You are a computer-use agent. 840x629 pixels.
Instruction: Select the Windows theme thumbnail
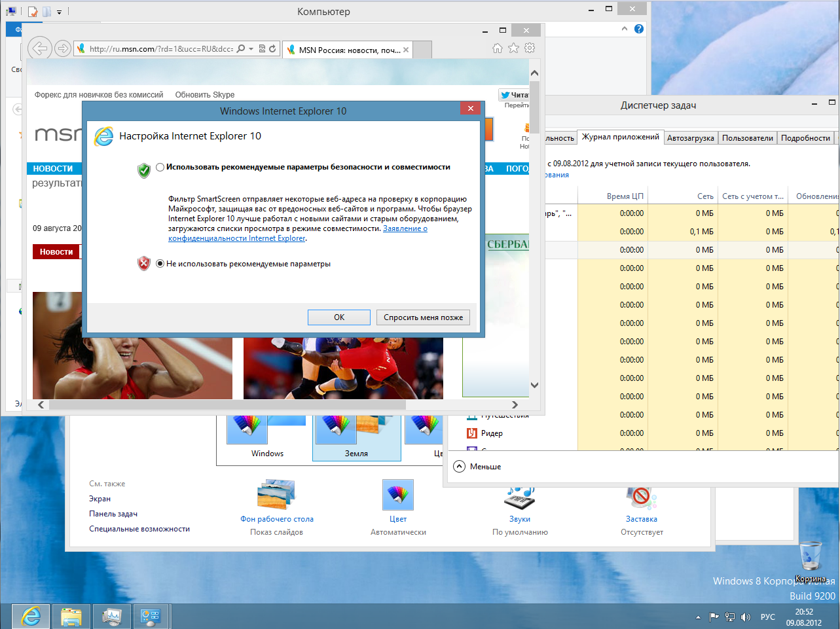(267, 437)
